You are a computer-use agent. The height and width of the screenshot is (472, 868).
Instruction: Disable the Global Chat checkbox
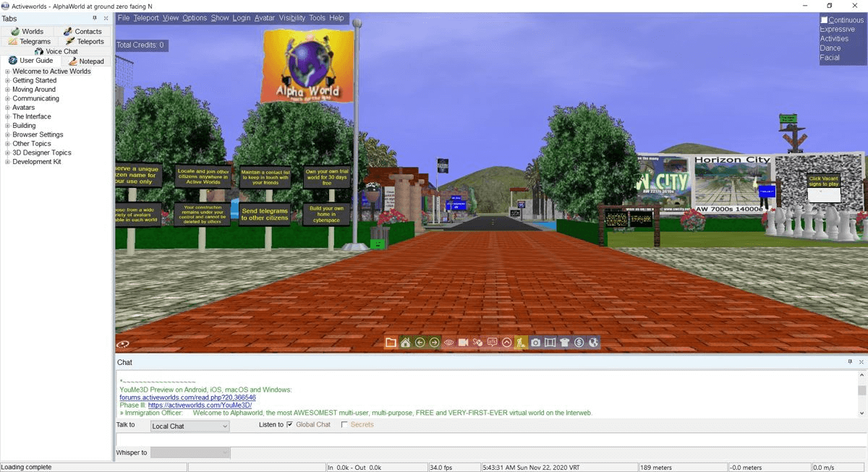[290, 424]
